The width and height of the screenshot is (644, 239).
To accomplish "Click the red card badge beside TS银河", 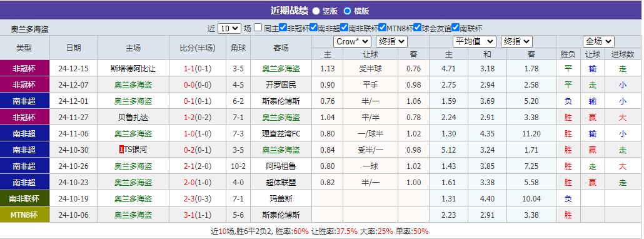I will 121,150.
